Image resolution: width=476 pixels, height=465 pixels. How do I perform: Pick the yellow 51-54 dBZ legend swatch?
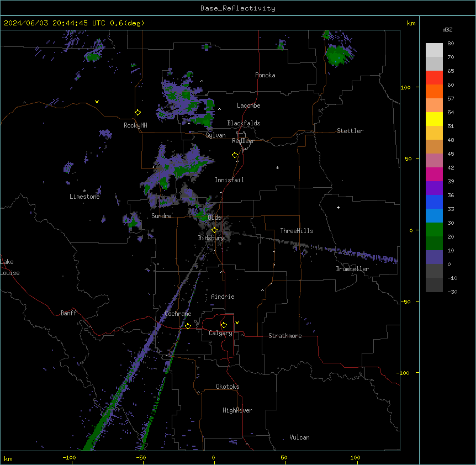pos(434,119)
